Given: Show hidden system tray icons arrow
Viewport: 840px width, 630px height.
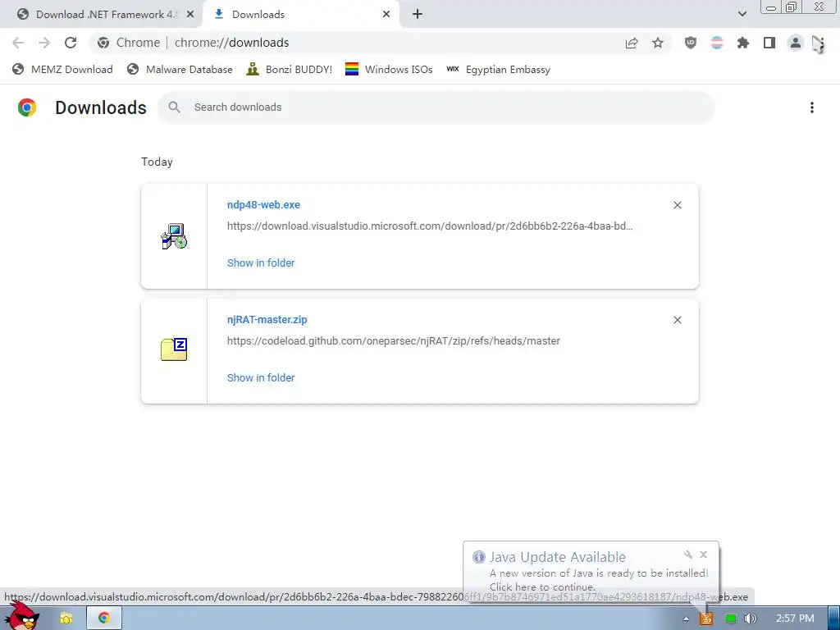Looking at the screenshot, I should pyautogui.click(x=686, y=619).
